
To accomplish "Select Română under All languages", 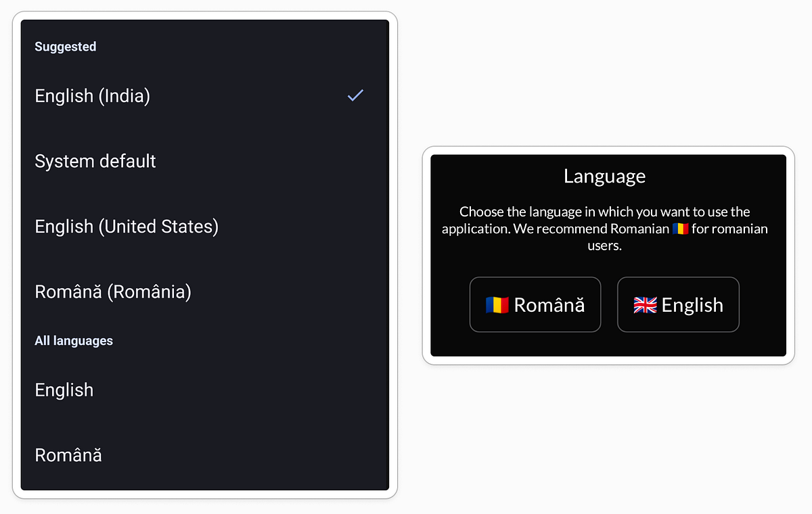I will click(x=68, y=455).
